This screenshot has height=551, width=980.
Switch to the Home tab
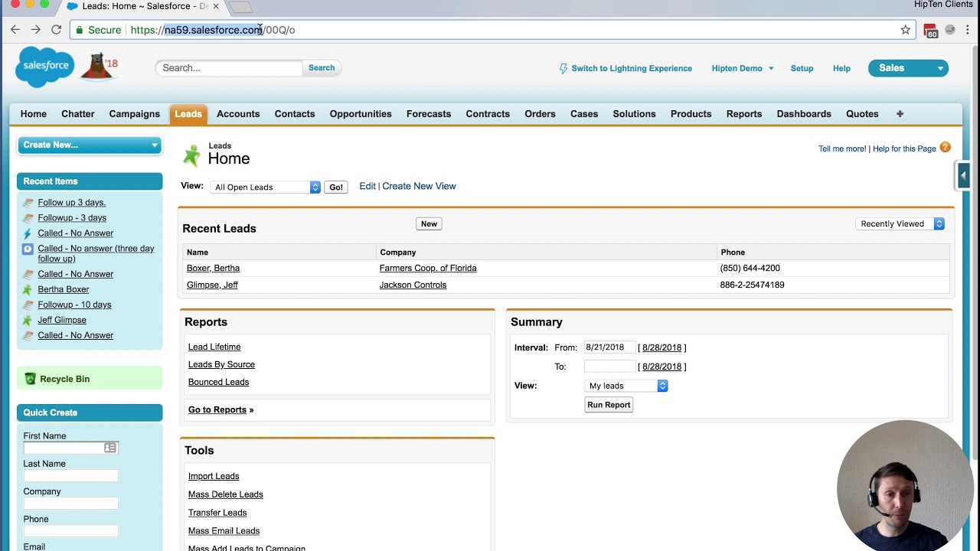(x=34, y=114)
